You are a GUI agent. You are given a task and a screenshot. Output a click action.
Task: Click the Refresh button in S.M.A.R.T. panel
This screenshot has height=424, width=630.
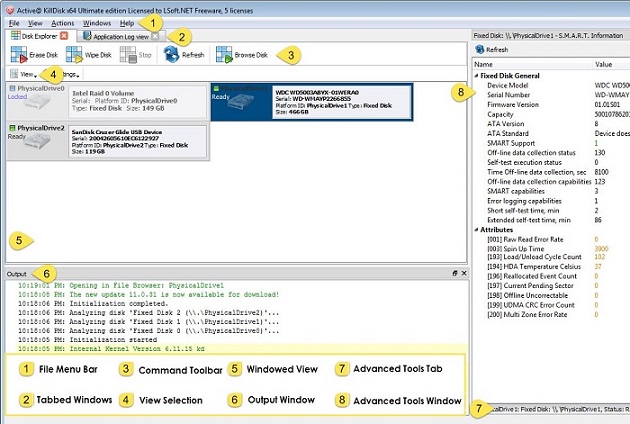coord(492,49)
